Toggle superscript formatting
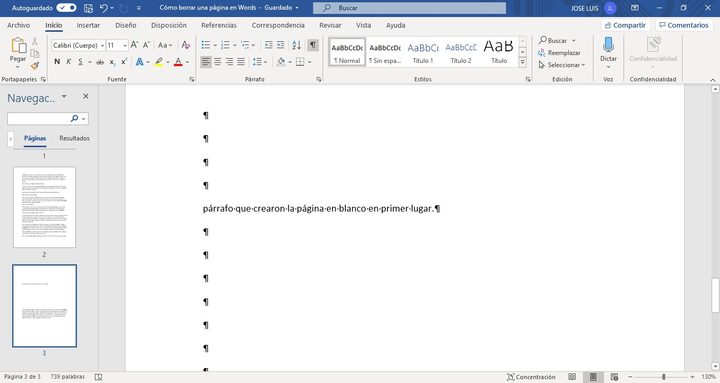This screenshot has width=720, height=383. [124, 62]
